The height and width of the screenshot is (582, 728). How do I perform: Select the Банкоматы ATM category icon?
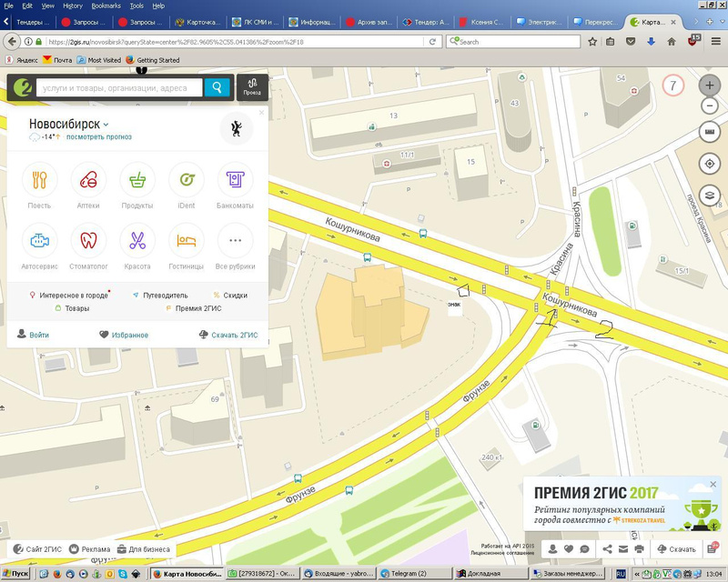pyautogui.click(x=235, y=179)
